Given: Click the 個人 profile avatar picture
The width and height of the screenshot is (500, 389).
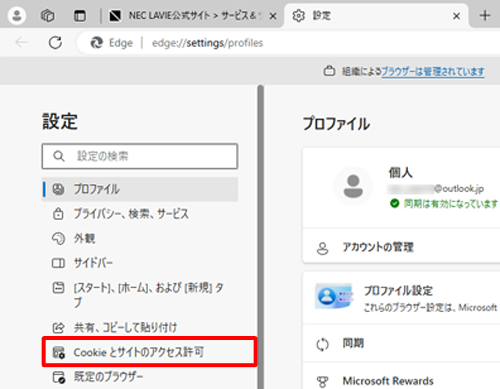Looking at the screenshot, I should pyautogui.click(x=353, y=186).
